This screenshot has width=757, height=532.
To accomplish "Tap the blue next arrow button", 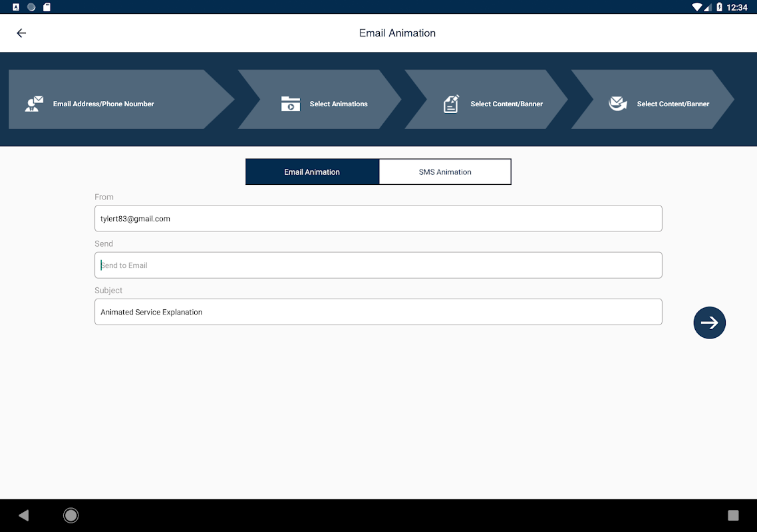I will coord(709,323).
